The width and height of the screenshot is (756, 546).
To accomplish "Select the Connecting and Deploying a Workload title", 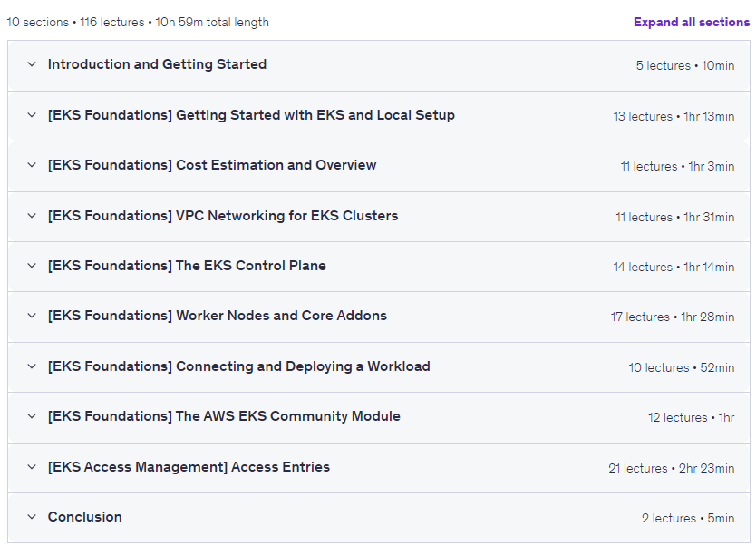I will point(239,366).
